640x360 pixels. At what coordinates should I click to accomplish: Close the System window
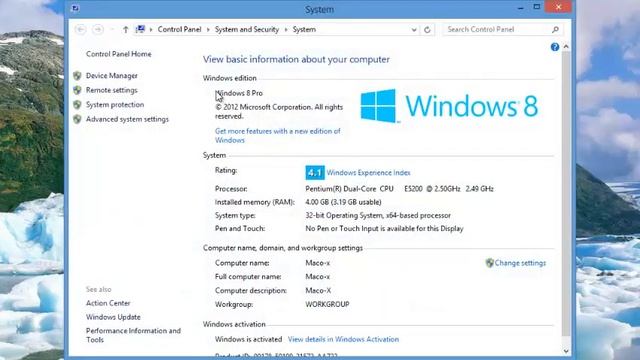point(558,7)
